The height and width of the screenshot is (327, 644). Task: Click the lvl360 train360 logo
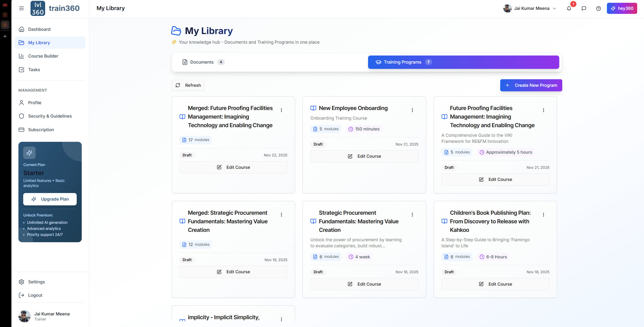tap(55, 8)
